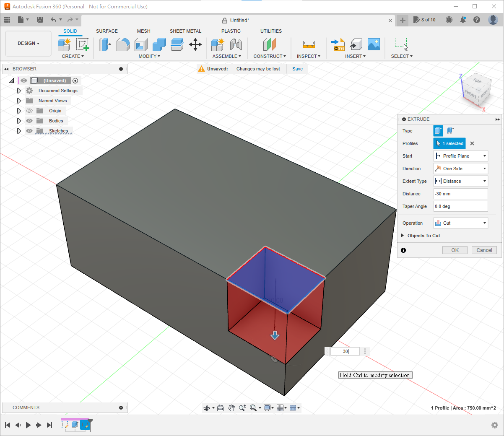
Task: Click the Shell tool icon
Action: [141, 44]
